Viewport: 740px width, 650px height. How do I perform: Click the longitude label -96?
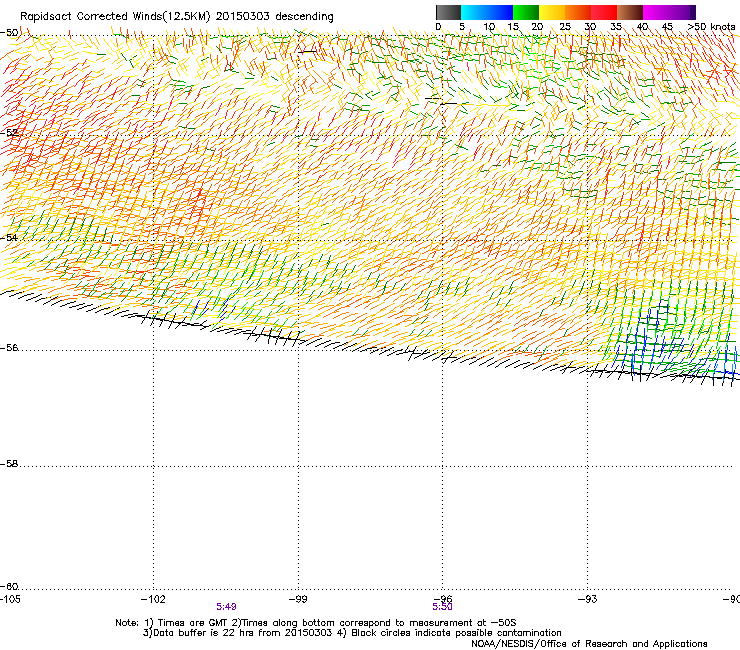point(442,599)
